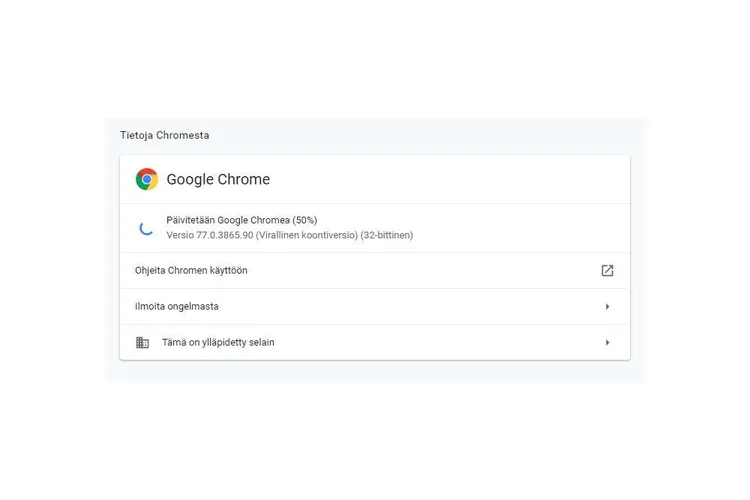
Task: Click the Google Chrome logo icon
Action: pyautogui.click(x=147, y=179)
